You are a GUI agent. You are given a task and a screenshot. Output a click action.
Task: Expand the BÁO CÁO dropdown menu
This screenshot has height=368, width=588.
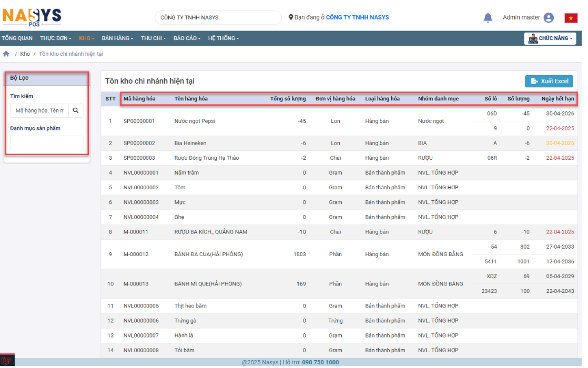(x=187, y=38)
